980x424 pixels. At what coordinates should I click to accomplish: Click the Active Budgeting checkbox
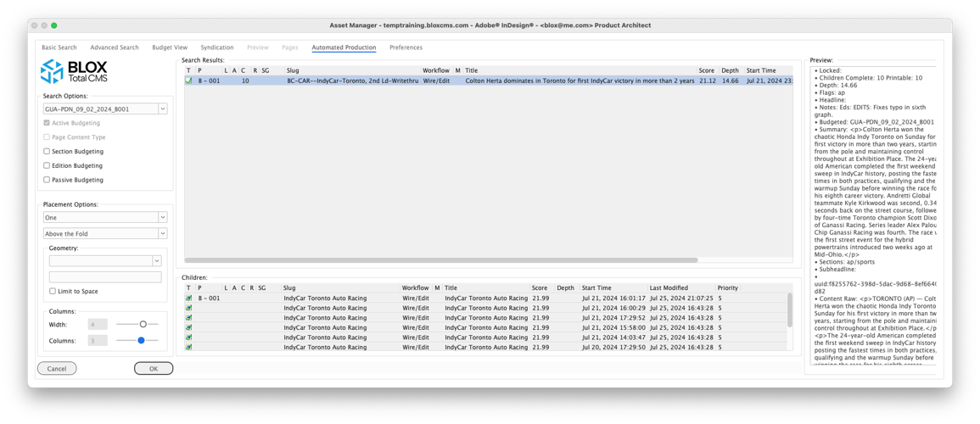[47, 123]
